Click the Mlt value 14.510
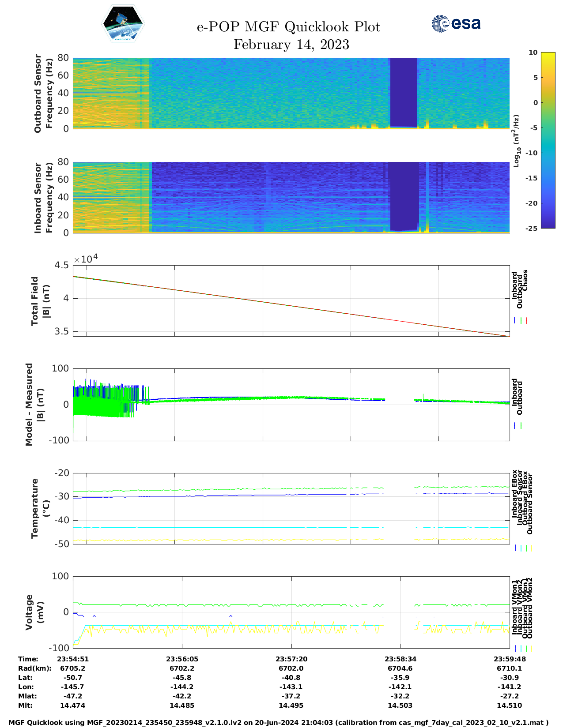The height and width of the screenshot is (728, 563). [509, 705]
